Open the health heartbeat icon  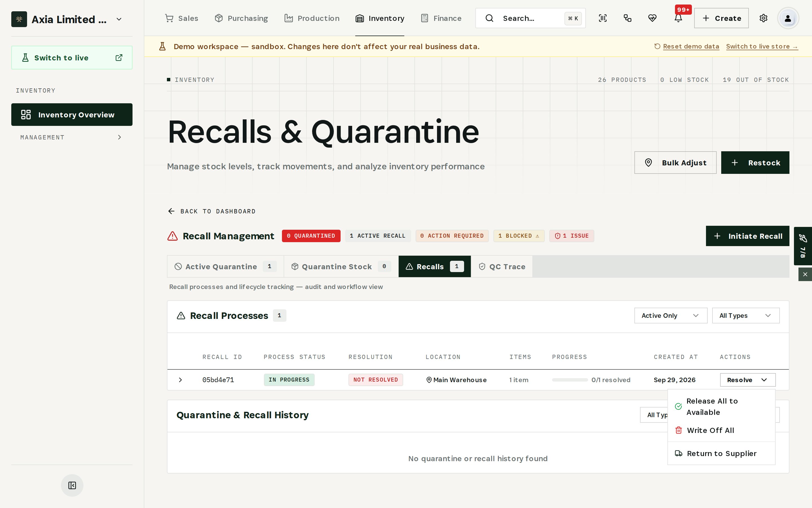pos(652,18)
